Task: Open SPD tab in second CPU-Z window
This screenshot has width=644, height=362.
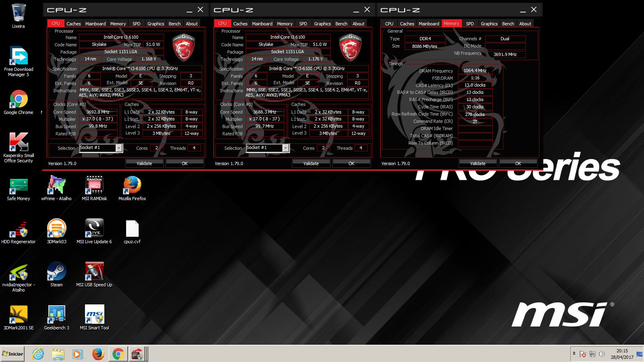Action: coord(303,24)
